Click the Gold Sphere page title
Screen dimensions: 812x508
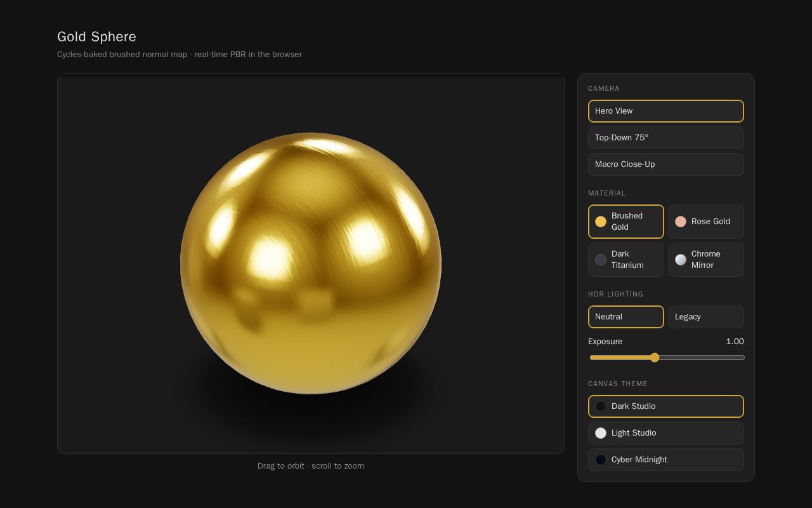96,37
